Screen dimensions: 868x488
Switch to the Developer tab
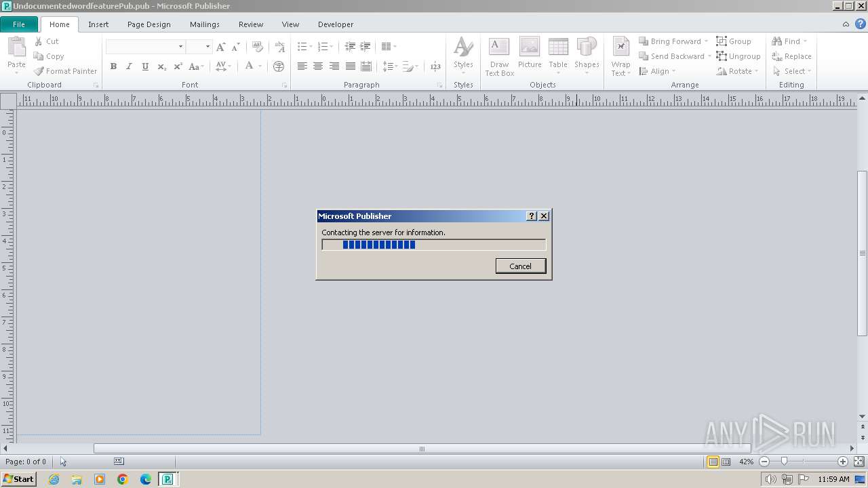(x=336, y=24)
